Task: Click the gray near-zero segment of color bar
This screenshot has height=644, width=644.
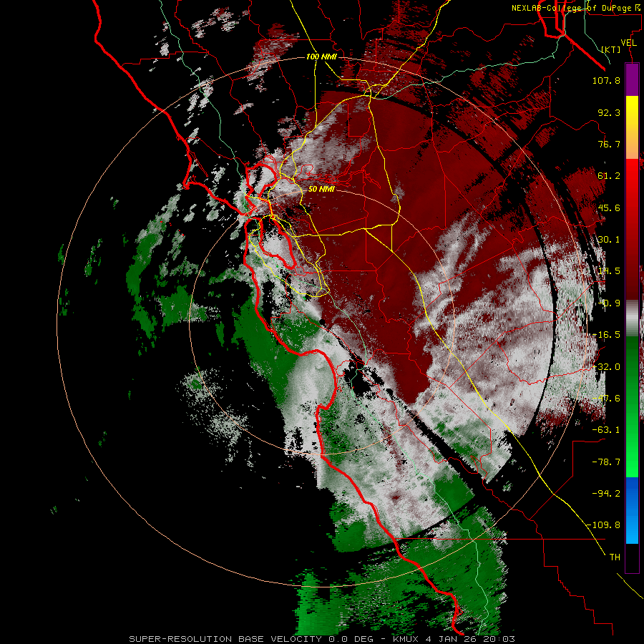Action: click(x=632, y=317)
